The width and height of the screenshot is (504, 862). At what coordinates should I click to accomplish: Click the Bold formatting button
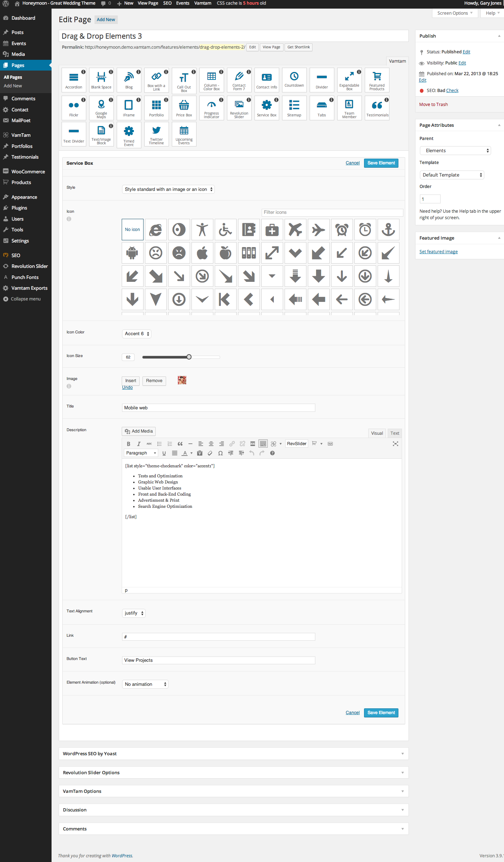pyautogui.click(x=129, y=444)
